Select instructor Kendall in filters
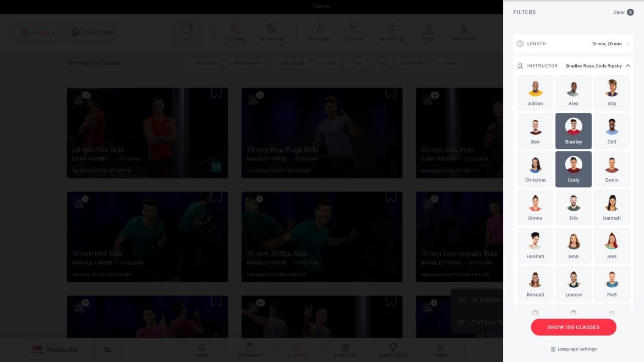The height and width of the screenshot is (362, 644). pos(535,284)
